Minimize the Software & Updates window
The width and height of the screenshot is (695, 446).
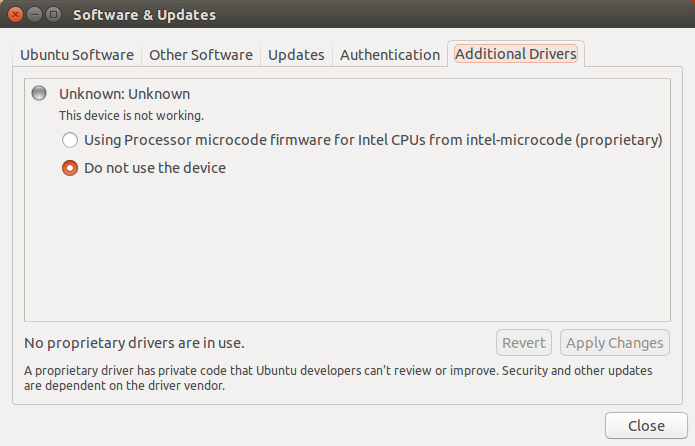click(x=35, y=15)
